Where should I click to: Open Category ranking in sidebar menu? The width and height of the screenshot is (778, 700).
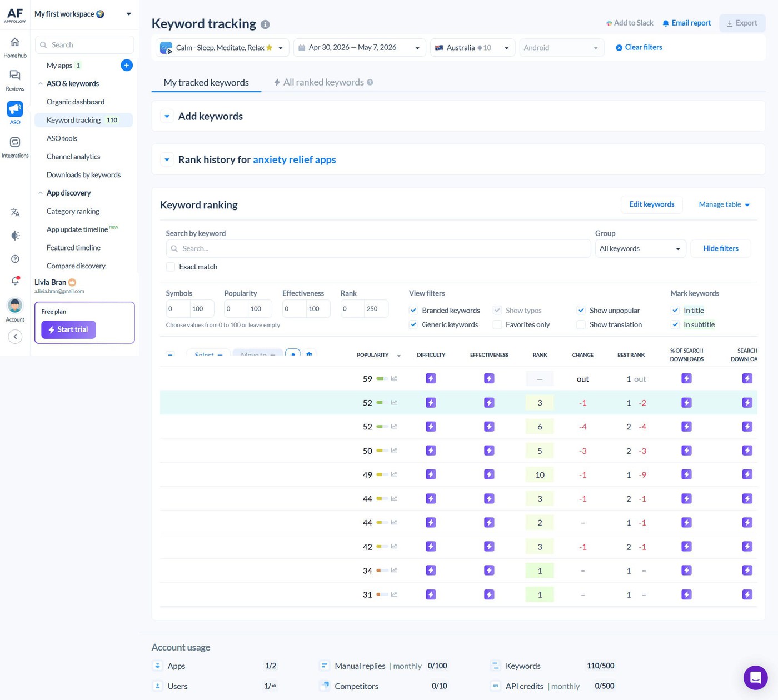(x=73, y=211)
